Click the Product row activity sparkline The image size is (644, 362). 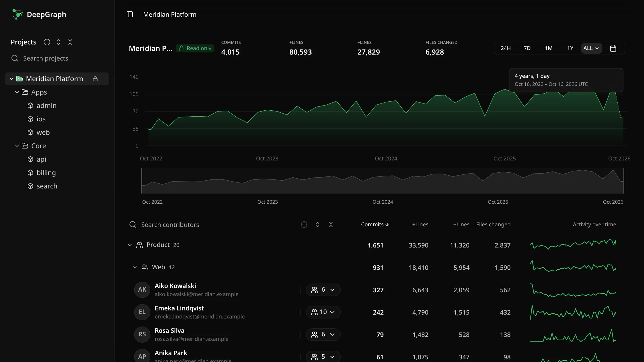(x=573, y=245)
